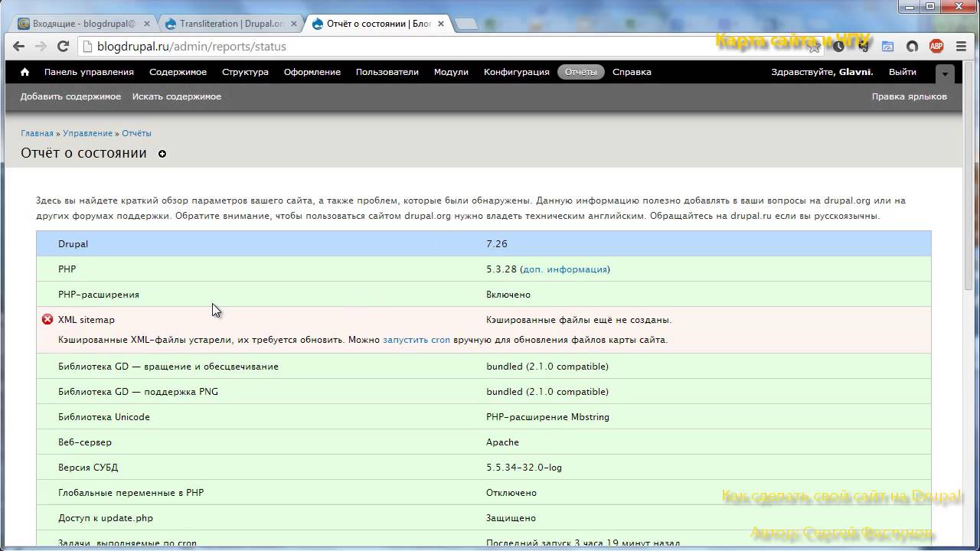Click the Drupal version value 7.26
This screenshot has height=551, width=980.
pos(497,244)
